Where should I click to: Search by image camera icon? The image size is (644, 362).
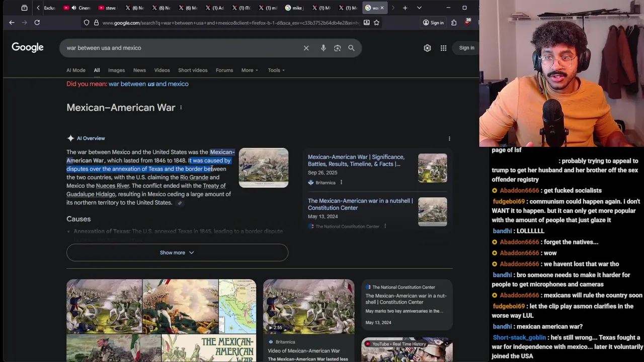coord(337,48)
